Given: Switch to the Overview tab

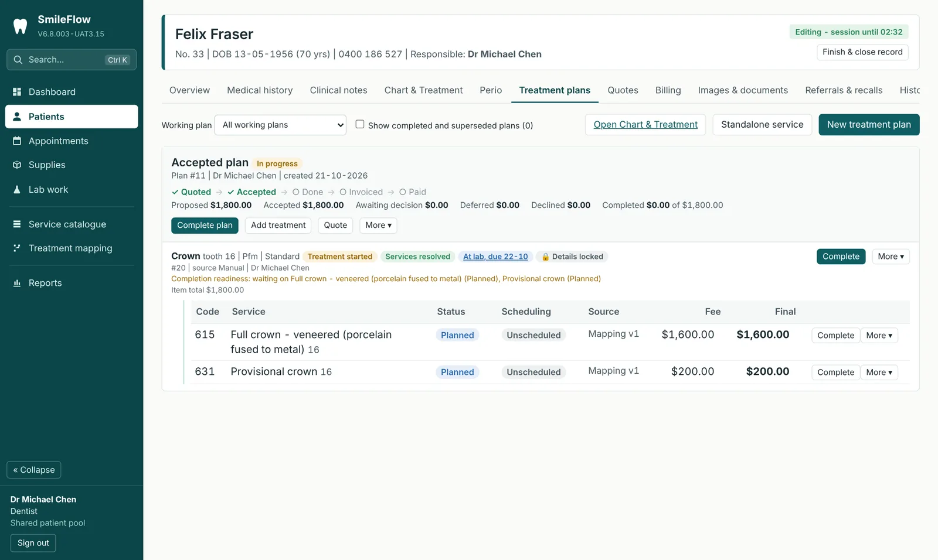Looking at the screenshot, I should (189, 90).
